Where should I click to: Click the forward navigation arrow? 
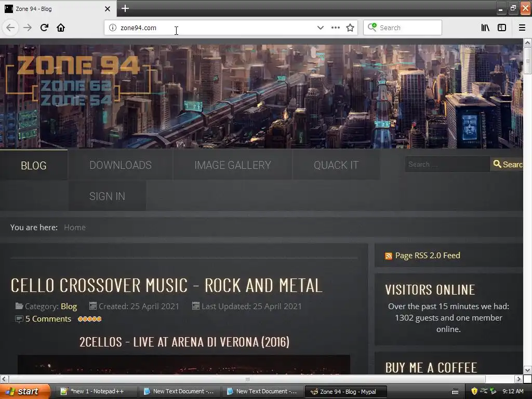[28, 28]
